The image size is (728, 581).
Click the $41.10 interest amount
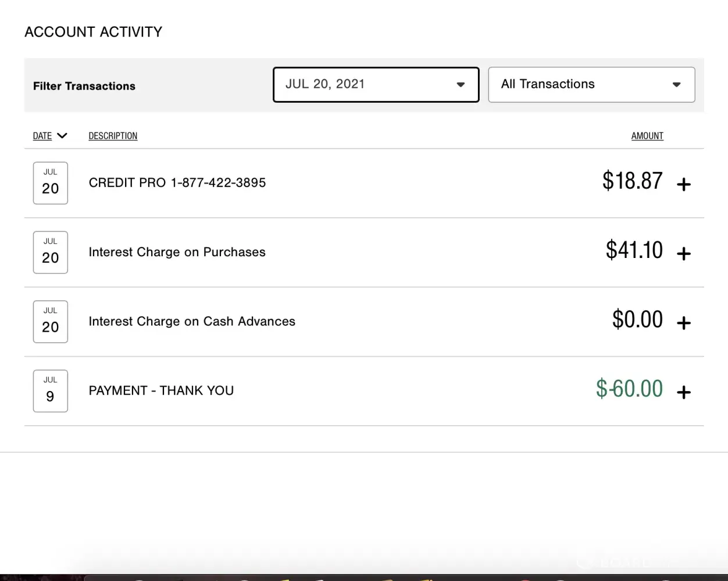coord(634,250)
